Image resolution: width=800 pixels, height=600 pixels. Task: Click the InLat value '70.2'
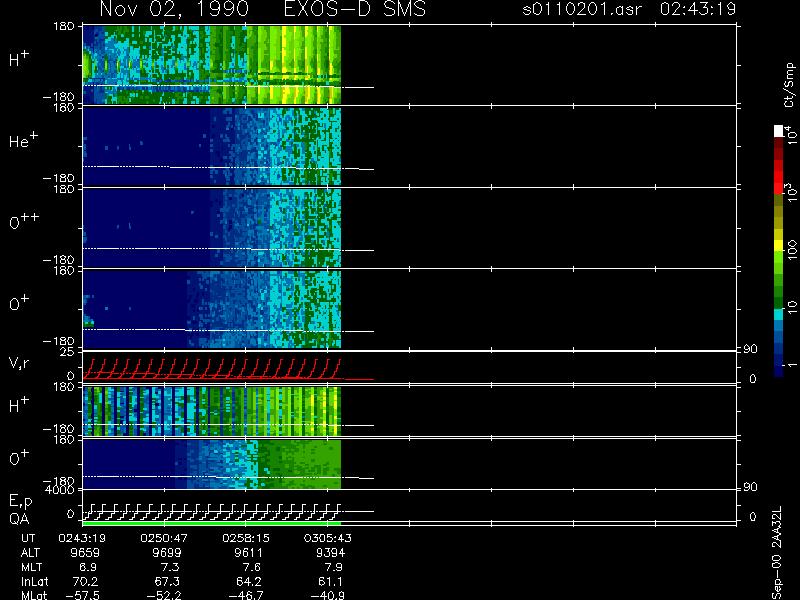click(x=86, y=581)
